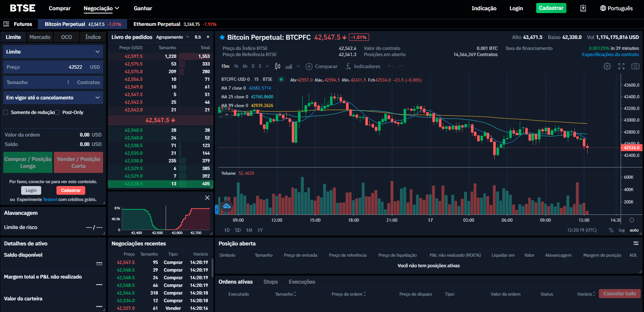Screen dimensions: 644x312
Task: Sort orders by Tamanho arrows
Action: coord(295,294)
